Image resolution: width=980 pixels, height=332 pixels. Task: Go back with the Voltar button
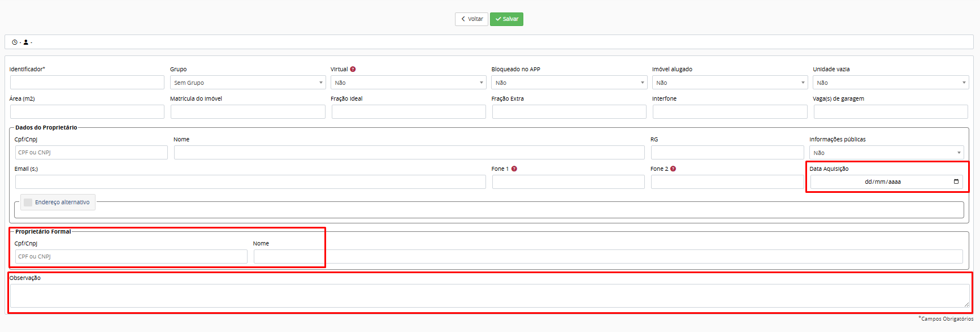click(471, 19)
